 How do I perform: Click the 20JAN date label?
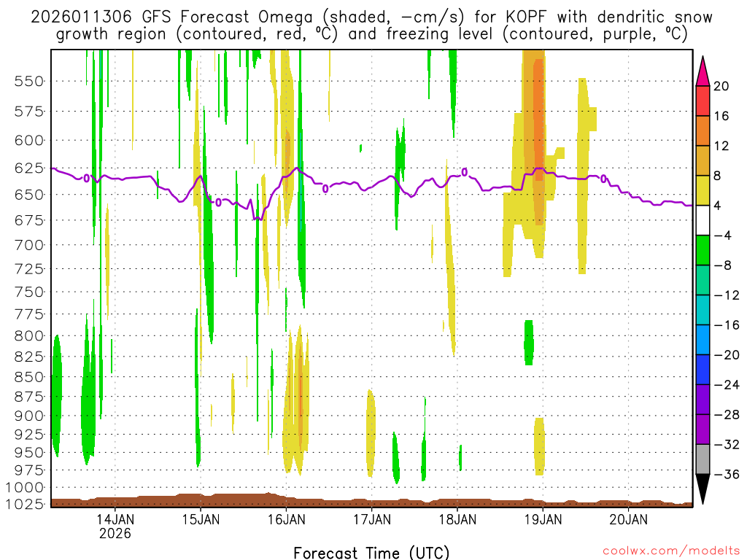(x=628, y=519)
